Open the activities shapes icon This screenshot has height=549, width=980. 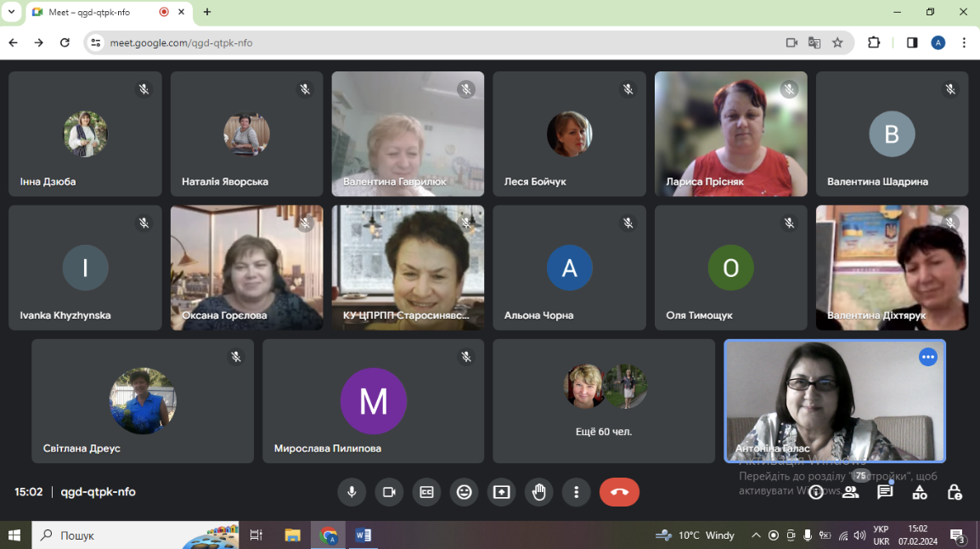pyautogui.click(x=920, y=492)
